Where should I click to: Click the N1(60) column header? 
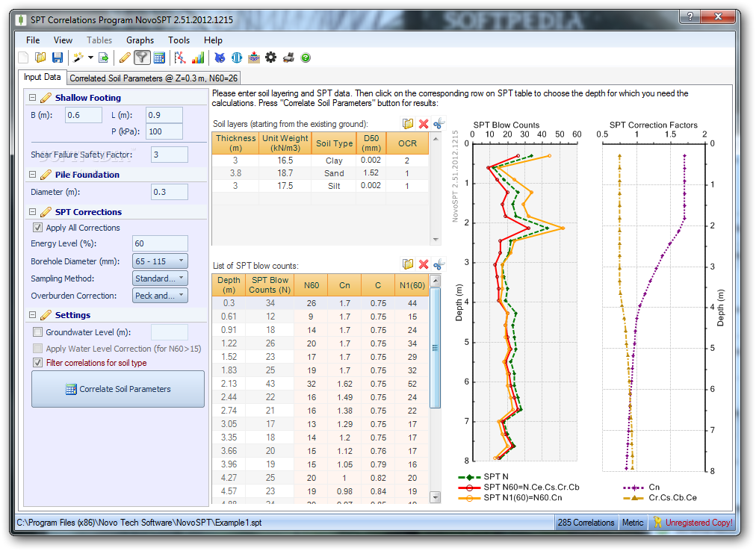[412, 285]
